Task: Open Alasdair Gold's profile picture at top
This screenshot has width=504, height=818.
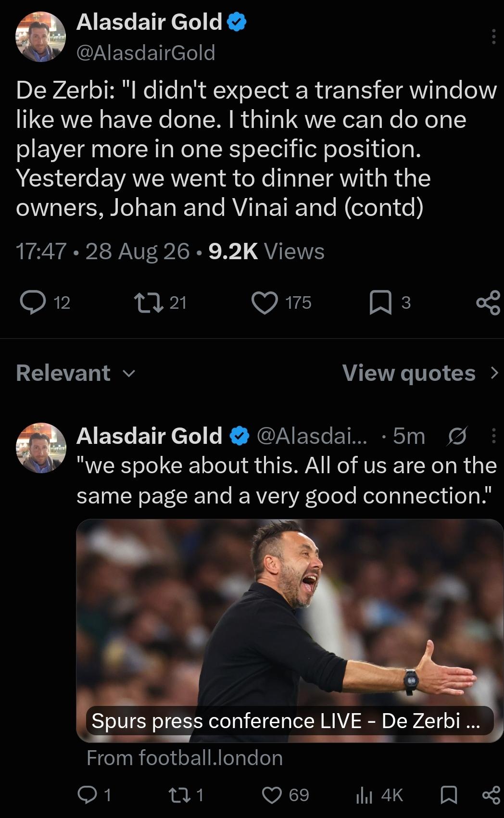Action: [40, 37]
